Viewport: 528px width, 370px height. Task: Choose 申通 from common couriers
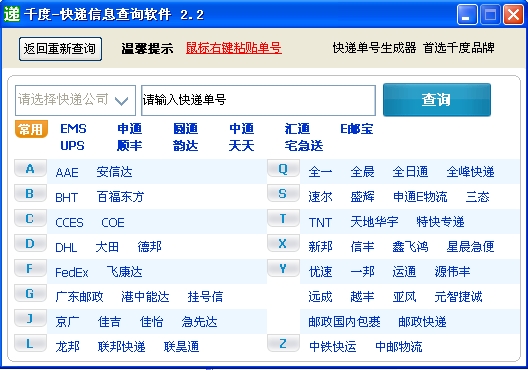coord(130,129)
